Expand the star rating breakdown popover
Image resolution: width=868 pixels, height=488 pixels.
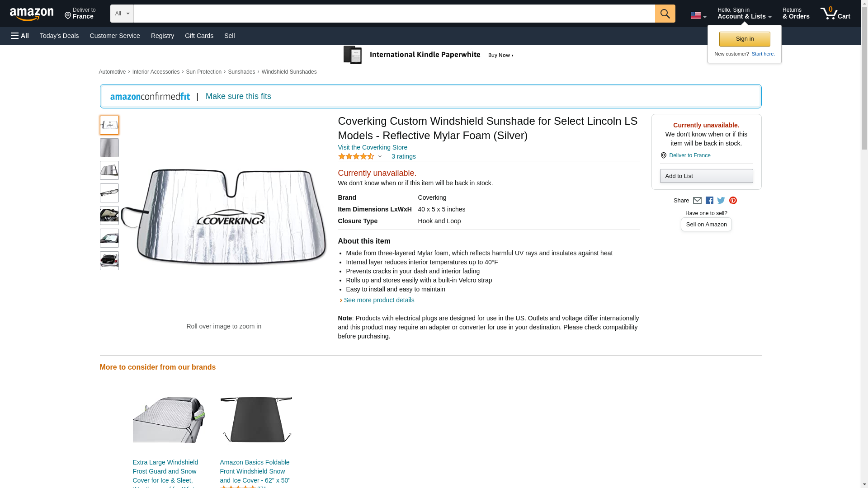(x=360, y=156)
